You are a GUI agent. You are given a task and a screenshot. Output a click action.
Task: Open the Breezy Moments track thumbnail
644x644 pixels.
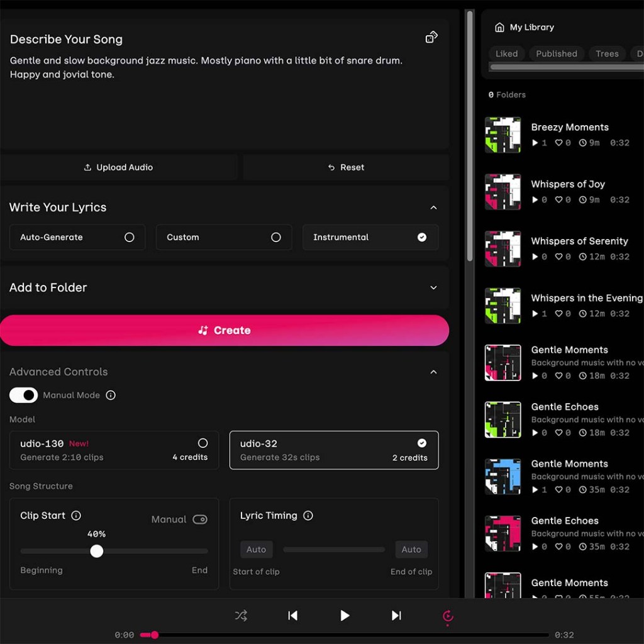[x=502, y=135]
